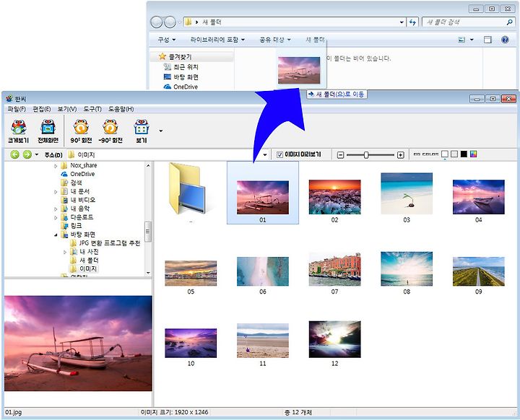Decrease thumbnail size with minus button
The image size is (520, 420).
coord(340,155)
